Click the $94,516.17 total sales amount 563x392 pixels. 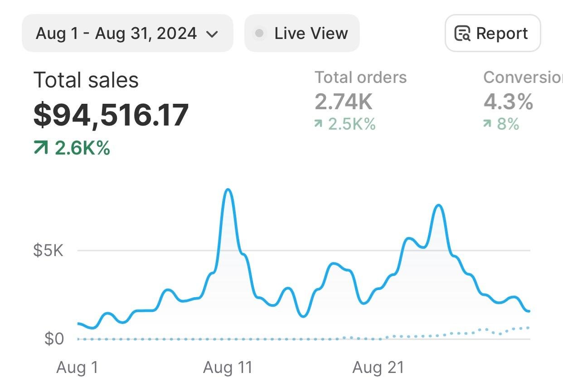point(111,115)
